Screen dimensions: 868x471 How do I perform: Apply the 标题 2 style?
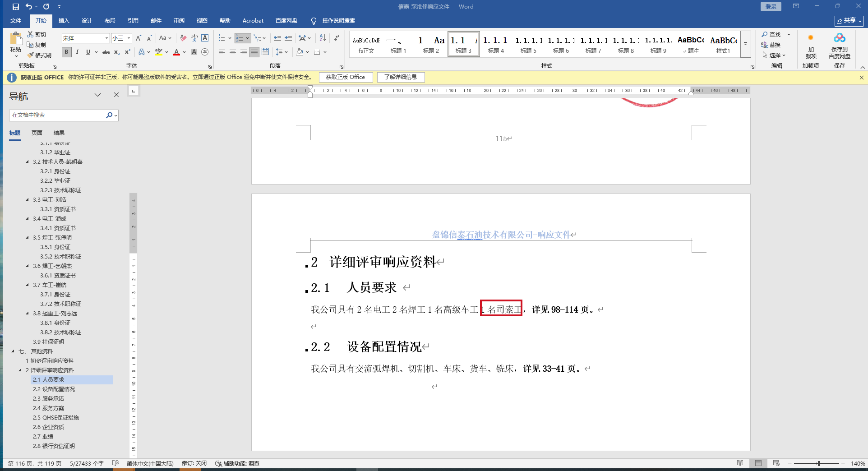point(431,44)
